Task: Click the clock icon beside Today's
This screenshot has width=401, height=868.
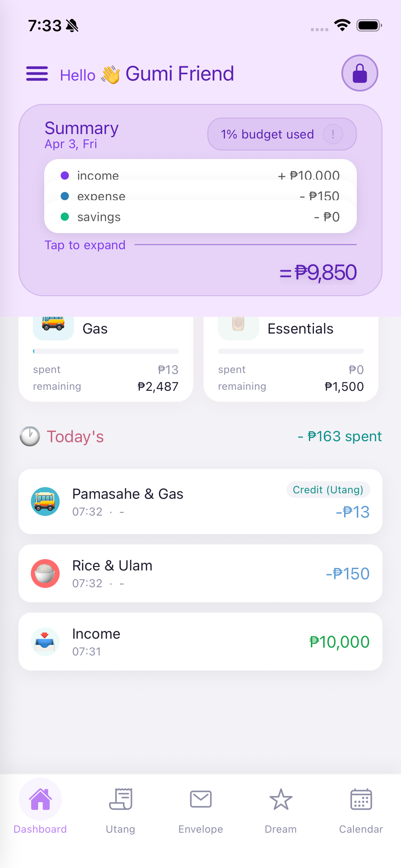Action: pos(30,436)
